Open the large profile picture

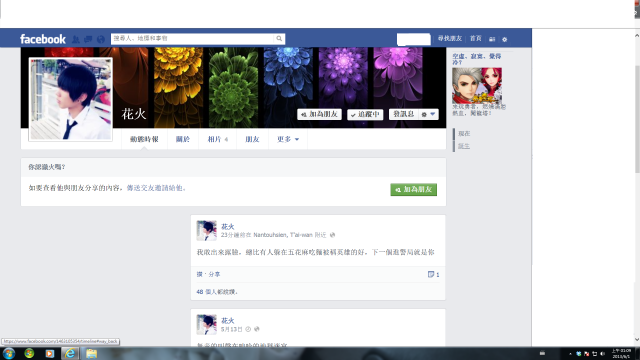click(71, 99)
